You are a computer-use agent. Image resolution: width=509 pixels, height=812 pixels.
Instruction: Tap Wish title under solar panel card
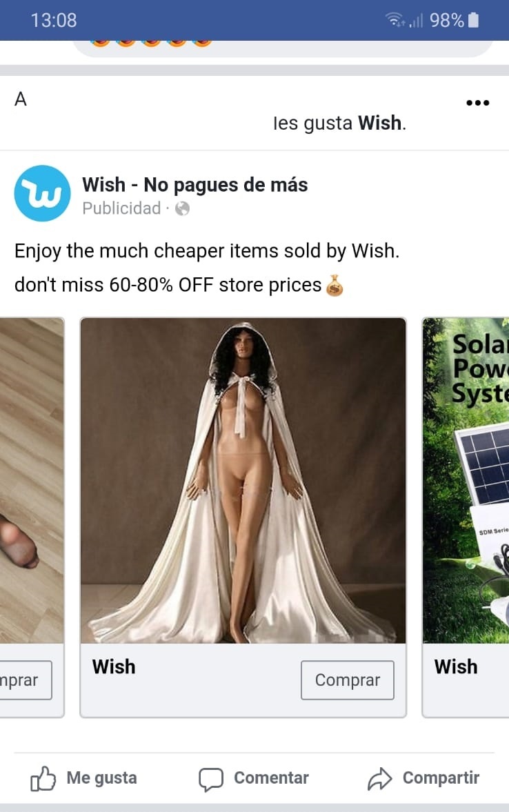456,666
